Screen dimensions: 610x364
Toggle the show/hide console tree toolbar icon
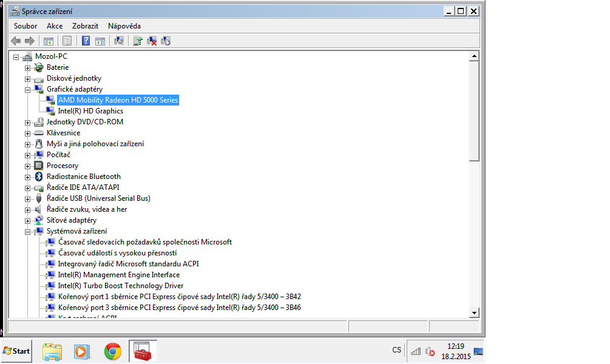coord(49,41)
